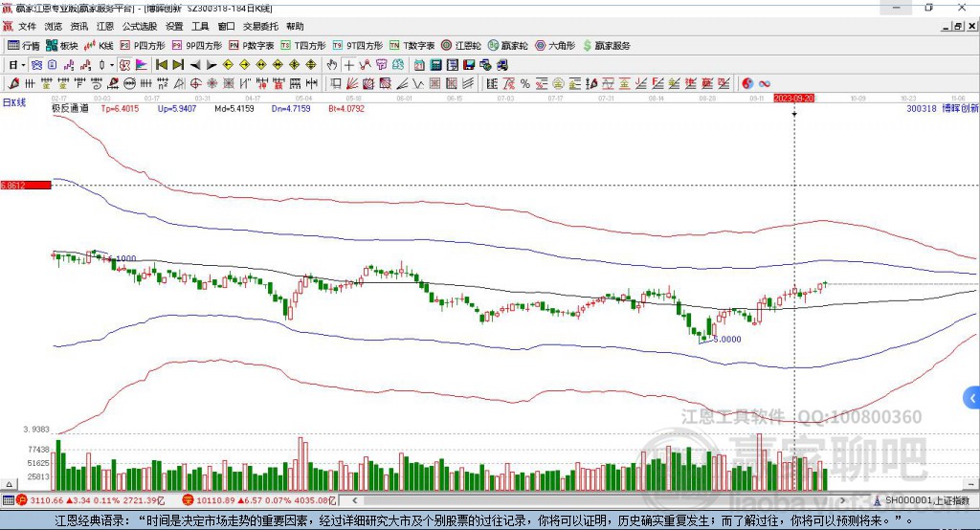Open the T四方形 tool

(303, 46)
